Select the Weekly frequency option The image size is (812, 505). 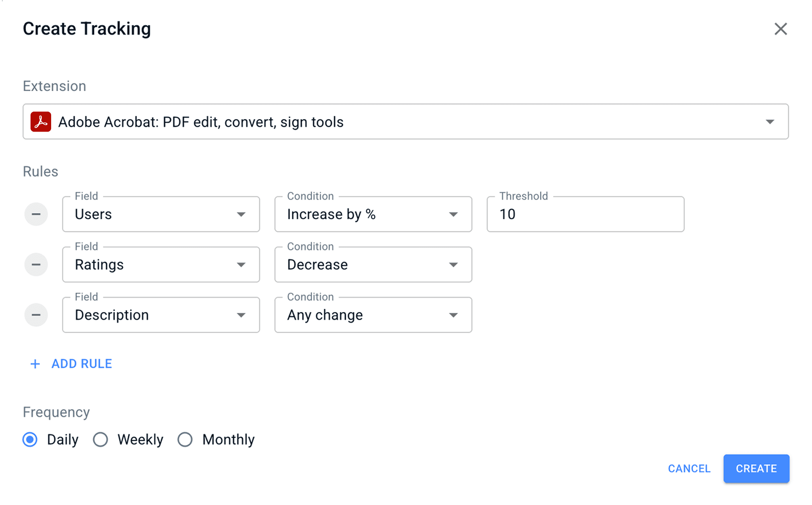pos(100,439)
